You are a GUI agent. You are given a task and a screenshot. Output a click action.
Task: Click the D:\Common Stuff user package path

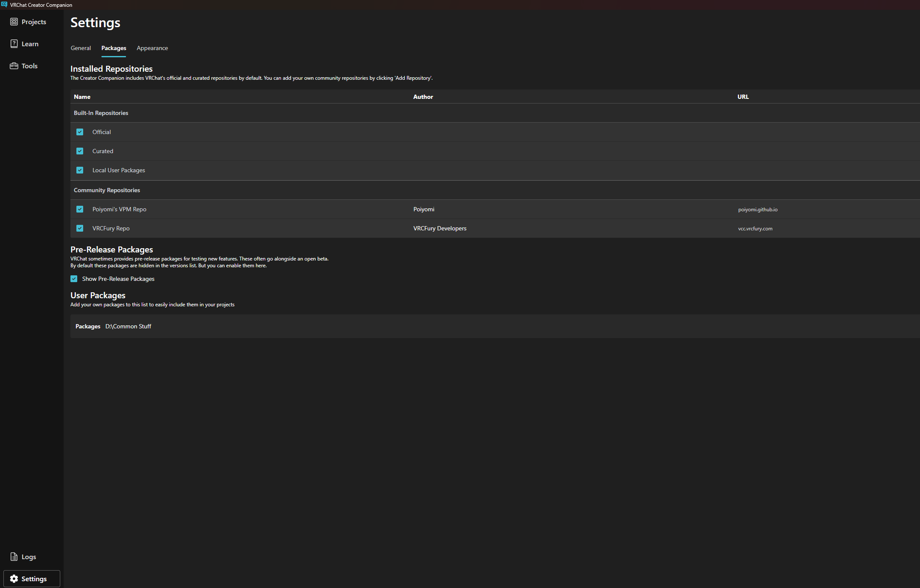pos(128,326)
